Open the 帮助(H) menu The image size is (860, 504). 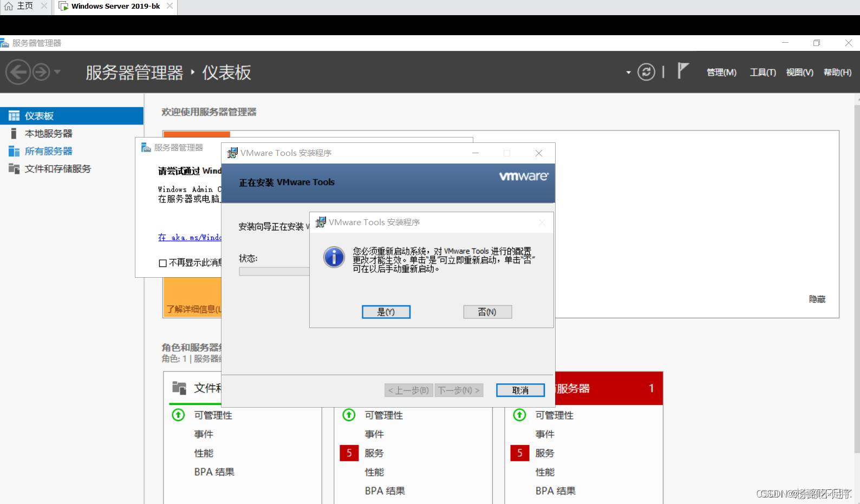(x=837, y=73)
